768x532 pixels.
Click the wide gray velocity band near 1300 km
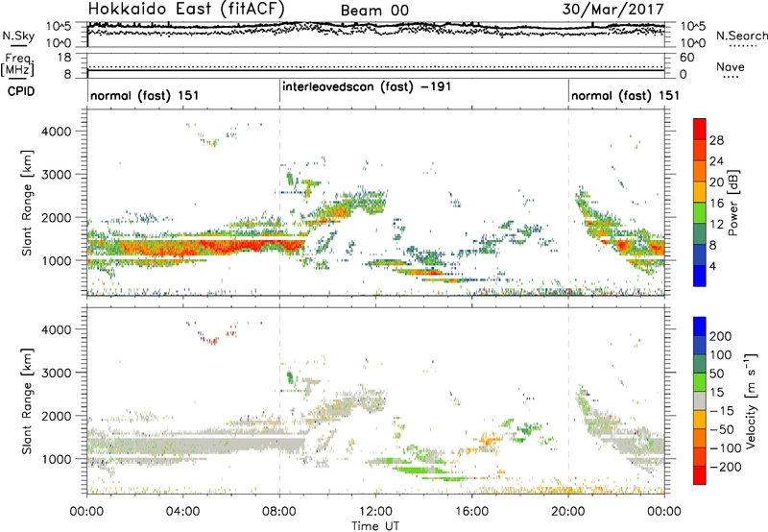(196, 445)
